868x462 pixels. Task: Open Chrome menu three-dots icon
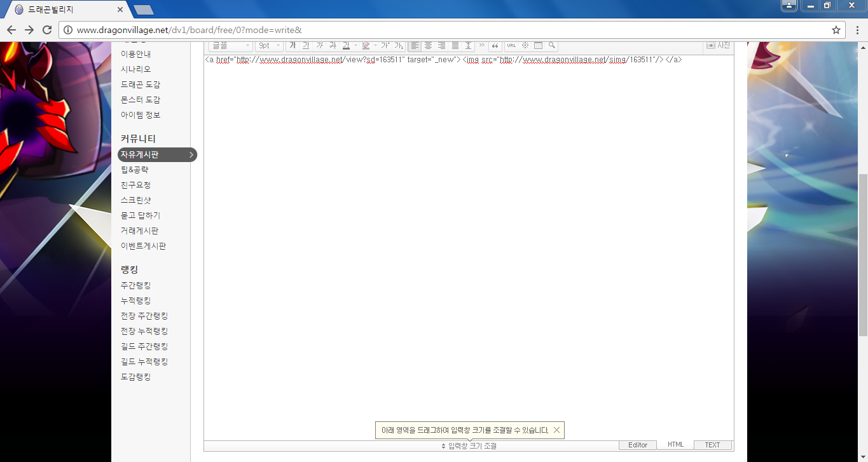pyautogui.click(x=858, y=30)
